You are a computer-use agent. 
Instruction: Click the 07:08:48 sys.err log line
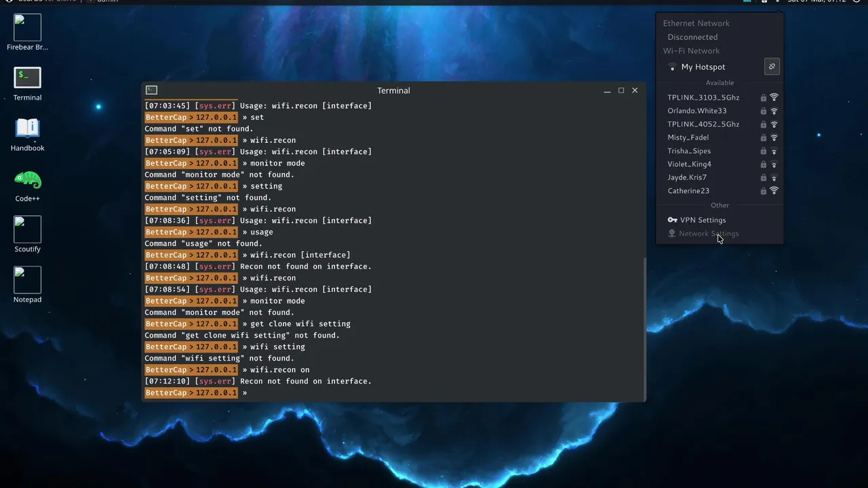[258, 266]
